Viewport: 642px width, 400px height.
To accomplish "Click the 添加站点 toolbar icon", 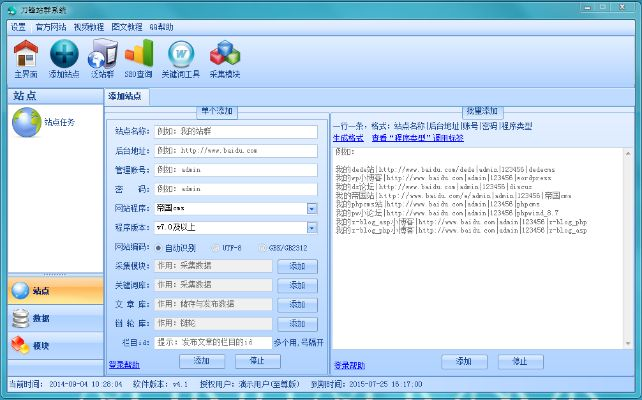I will pyautogui.click(x=65, y=58).
